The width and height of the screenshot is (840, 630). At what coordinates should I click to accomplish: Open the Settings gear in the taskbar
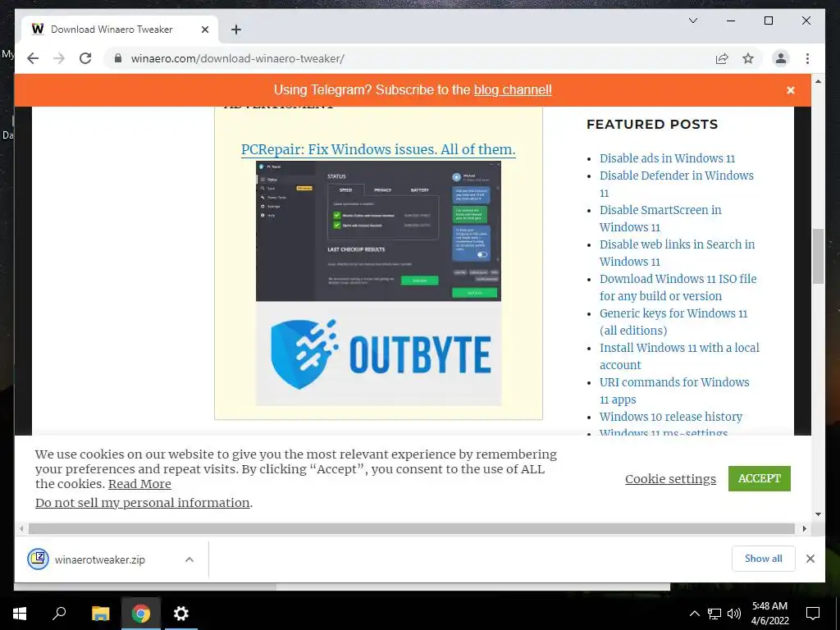tap(181, 614)
